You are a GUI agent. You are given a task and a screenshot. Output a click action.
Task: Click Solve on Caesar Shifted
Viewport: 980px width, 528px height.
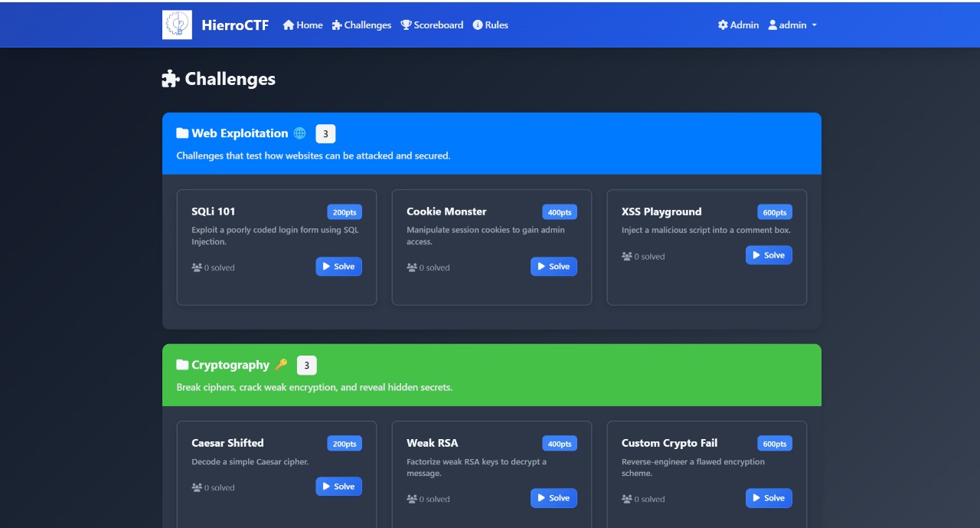pyautogui.click(x=338, y=486)
